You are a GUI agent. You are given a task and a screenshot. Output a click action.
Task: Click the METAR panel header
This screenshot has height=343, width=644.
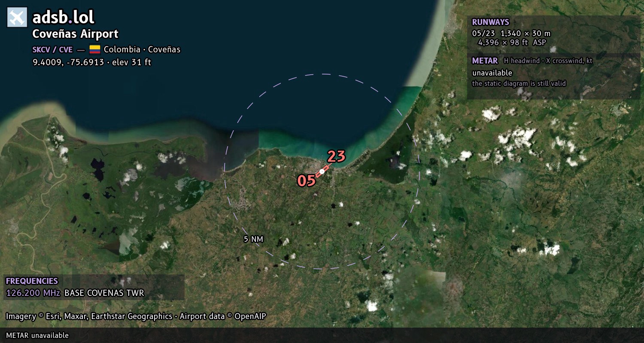click(485, 61)
